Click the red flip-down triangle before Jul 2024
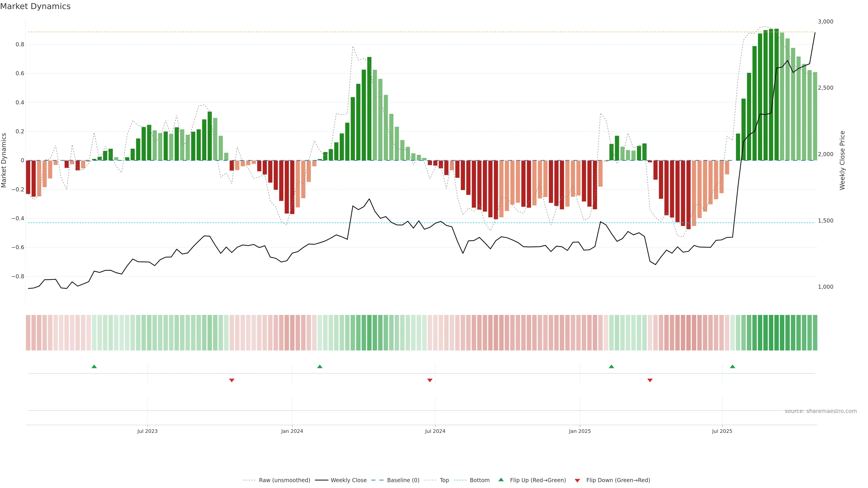 430,380
